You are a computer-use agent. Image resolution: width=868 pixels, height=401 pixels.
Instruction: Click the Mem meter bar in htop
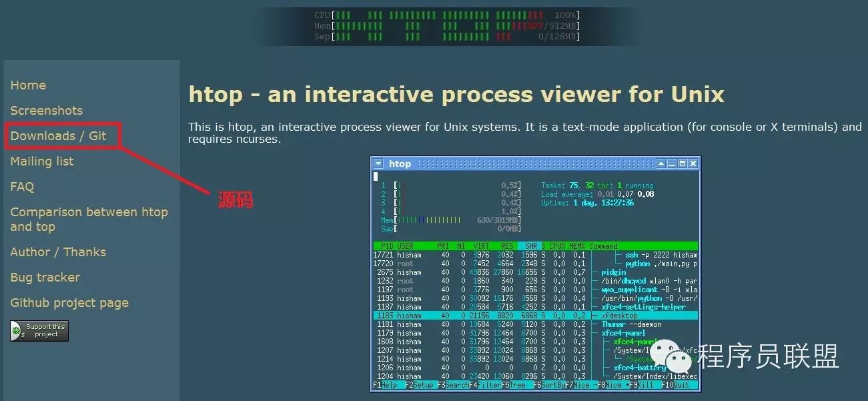click(451, 220)
